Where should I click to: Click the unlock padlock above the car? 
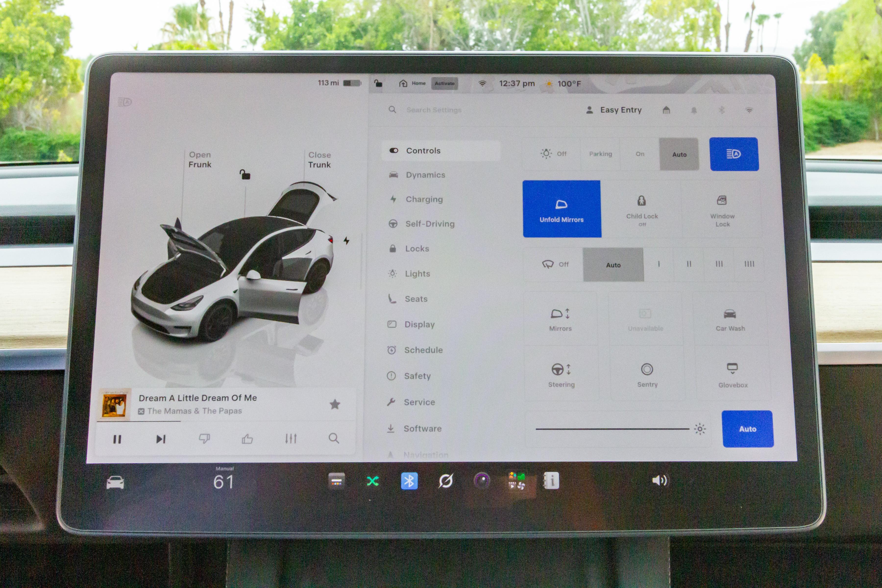(245, 174)
